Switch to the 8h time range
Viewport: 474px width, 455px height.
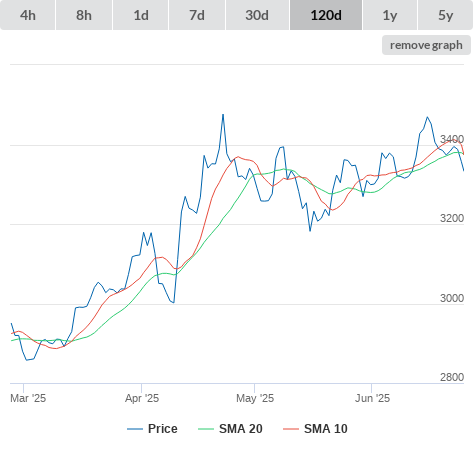pyautogui.click(x=84, y=15)
